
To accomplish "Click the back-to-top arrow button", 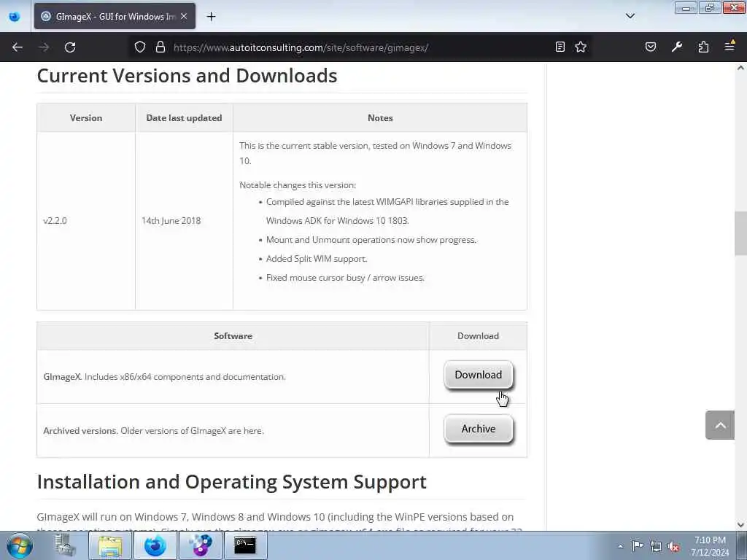I will (x=720, y=425).
